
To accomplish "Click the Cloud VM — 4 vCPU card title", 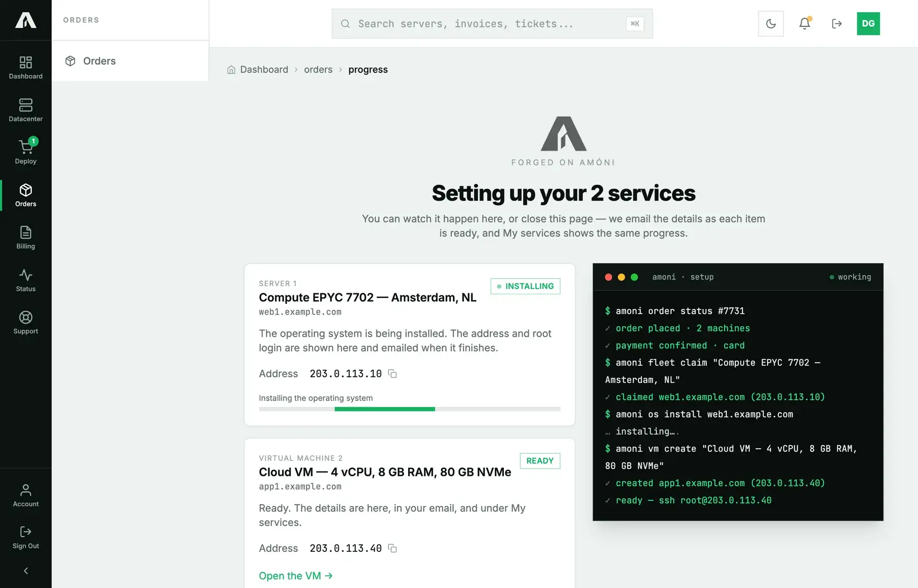I will 385,472.
